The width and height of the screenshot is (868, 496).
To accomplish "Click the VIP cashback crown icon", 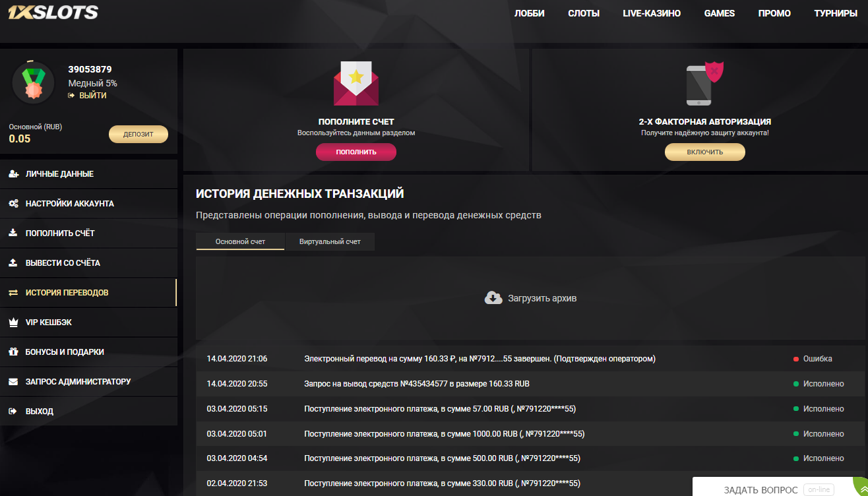I will (13, 323).
